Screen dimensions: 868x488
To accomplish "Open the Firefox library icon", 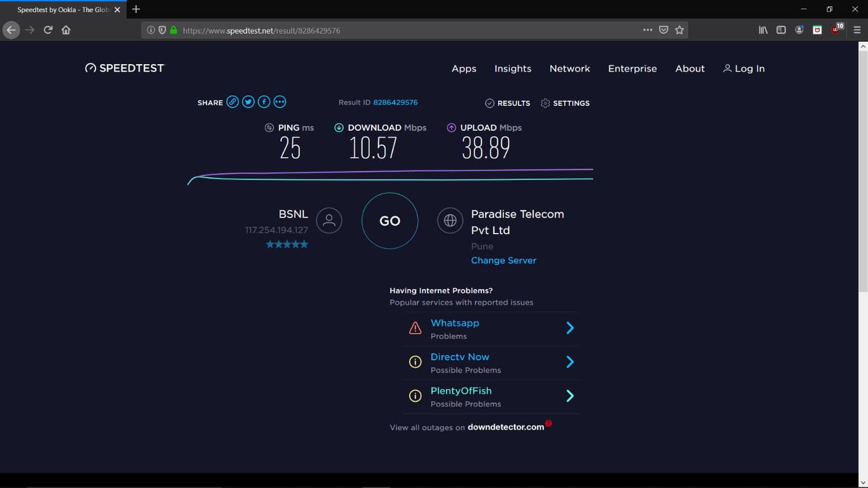I will (x=763, y=30).
